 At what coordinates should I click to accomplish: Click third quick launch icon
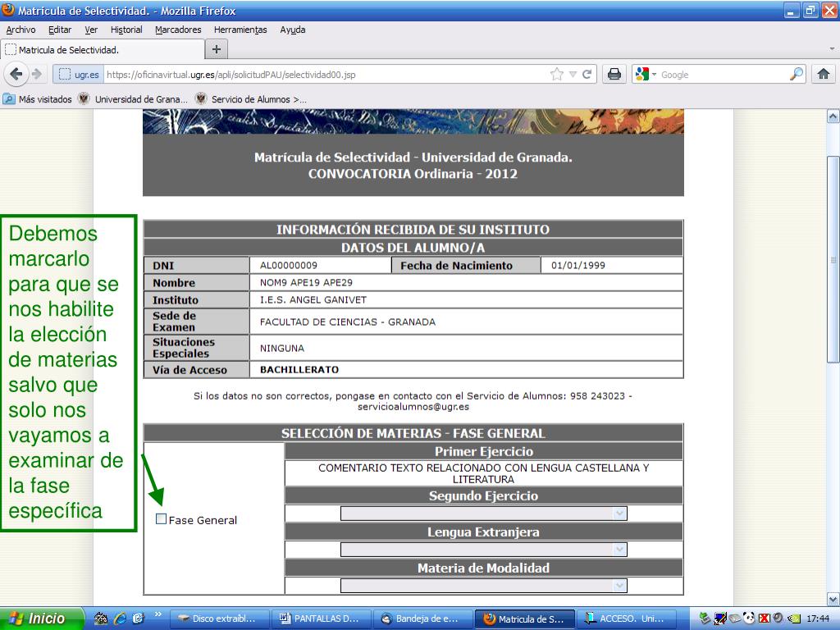[138, 619]
